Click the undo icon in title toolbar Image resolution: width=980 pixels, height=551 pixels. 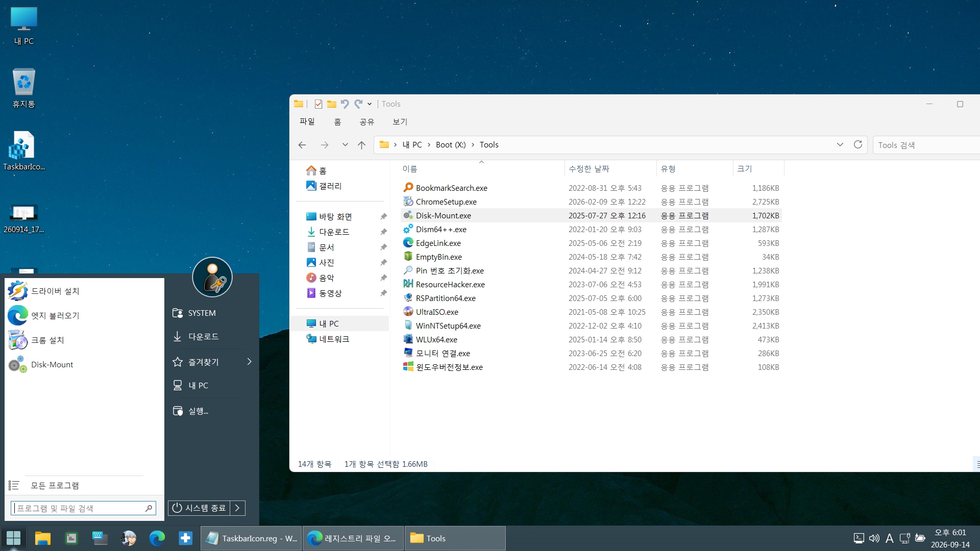(345, 104)
